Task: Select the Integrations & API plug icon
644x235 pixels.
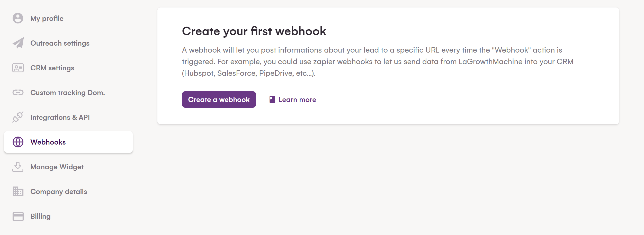Action: tap(18, 117)
